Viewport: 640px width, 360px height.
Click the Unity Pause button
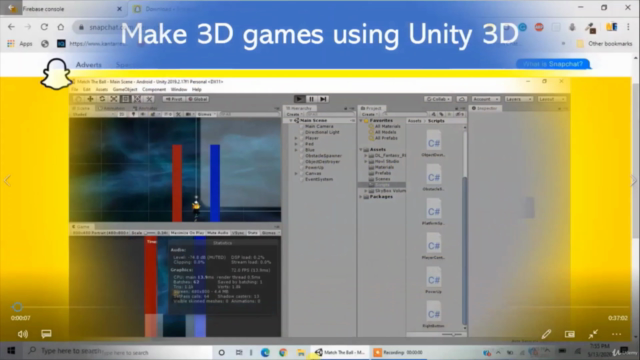311,99
